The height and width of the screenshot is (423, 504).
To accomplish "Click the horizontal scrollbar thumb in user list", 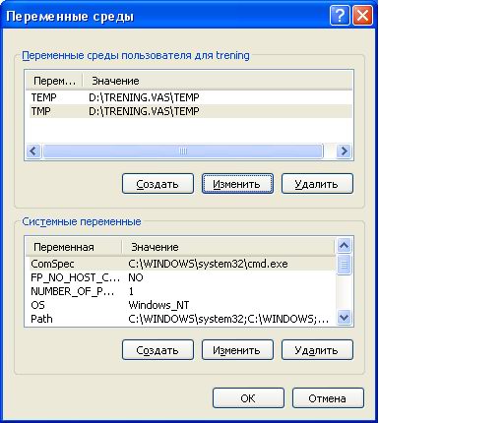I will (183, 151).
